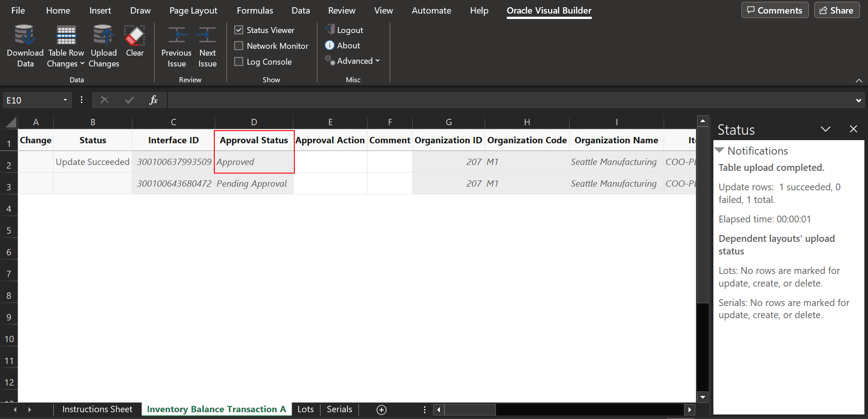
Task: Switch to the Lots sheet tab
Action: point(306,409)
